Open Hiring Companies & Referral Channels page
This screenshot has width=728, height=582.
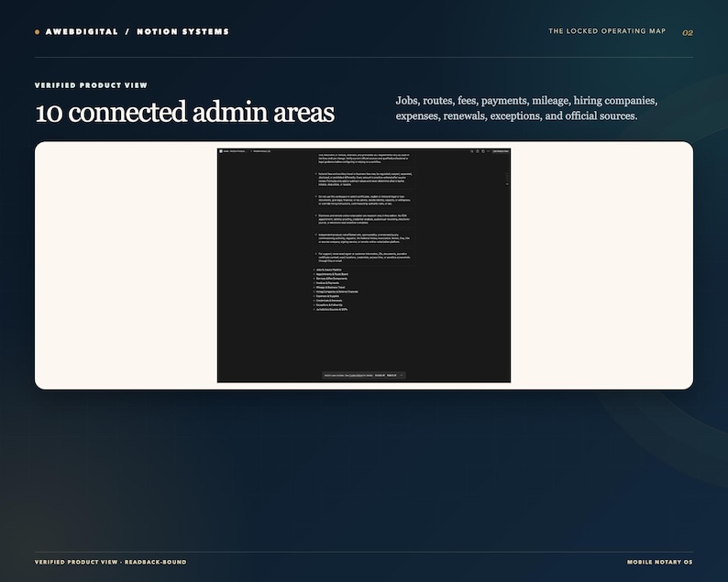(x=337, y=291)
